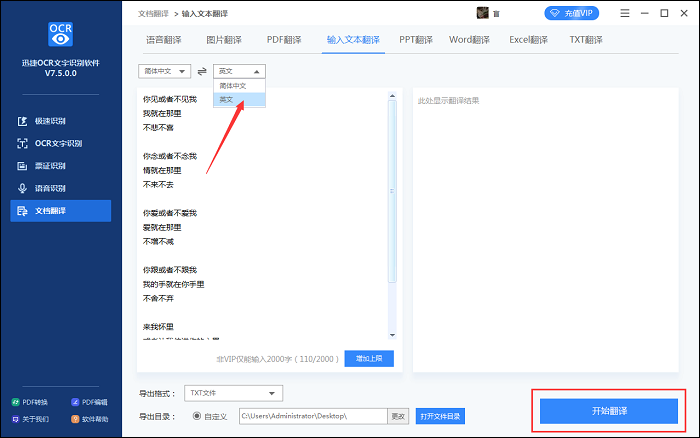Image resolution: width=700 pixels, height=438 pixels.
Task: Open 关于我们 at sidebar bottom
Action: pos(30,419)
